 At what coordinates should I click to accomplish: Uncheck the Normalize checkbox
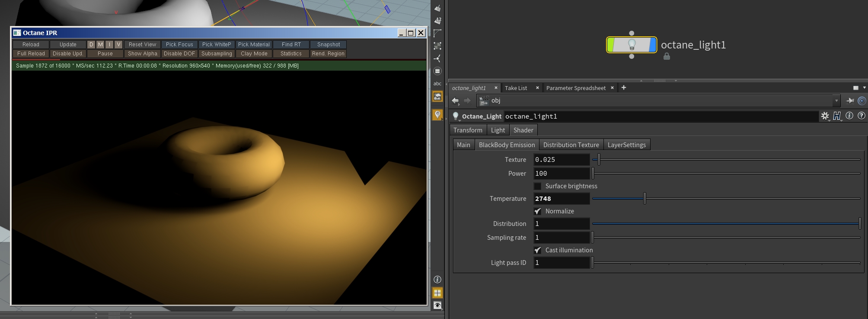tap(538, 211)
